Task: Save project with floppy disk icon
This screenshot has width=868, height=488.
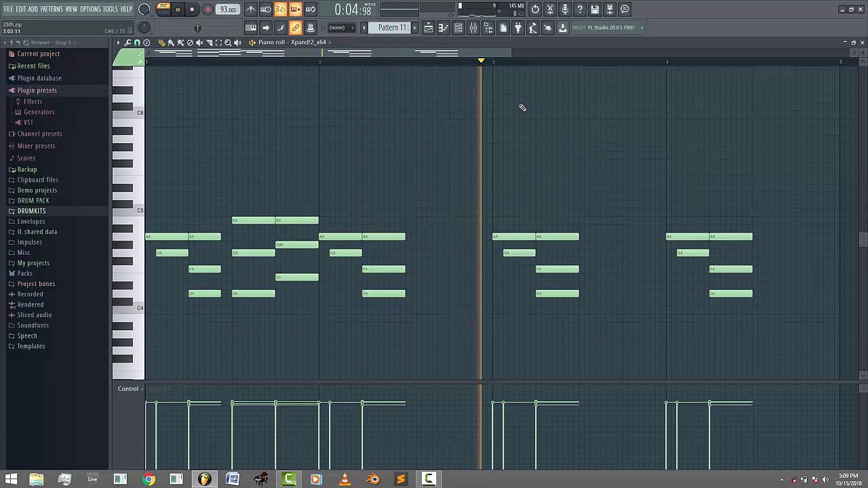Action: 595,9
